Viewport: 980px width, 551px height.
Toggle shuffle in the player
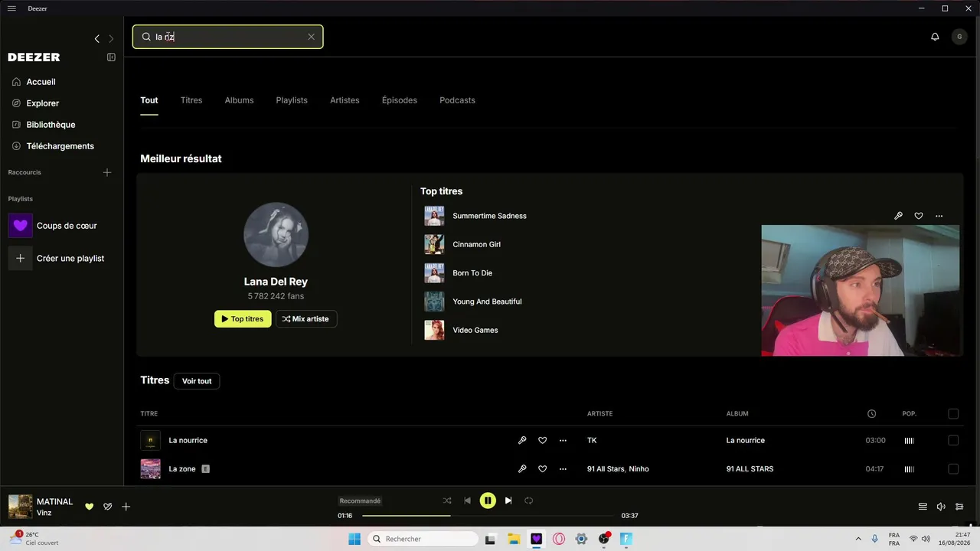447,501
